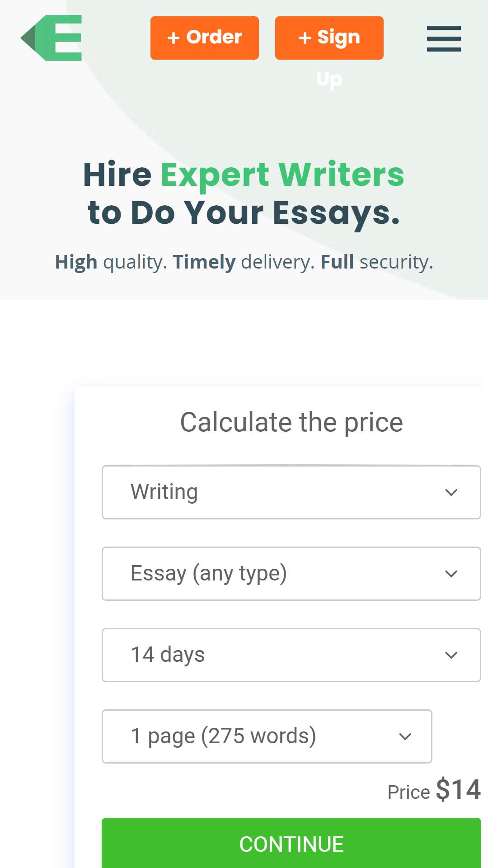
Task: Open the 1 page (275 words) dropdown
Action: pos(267,736)
